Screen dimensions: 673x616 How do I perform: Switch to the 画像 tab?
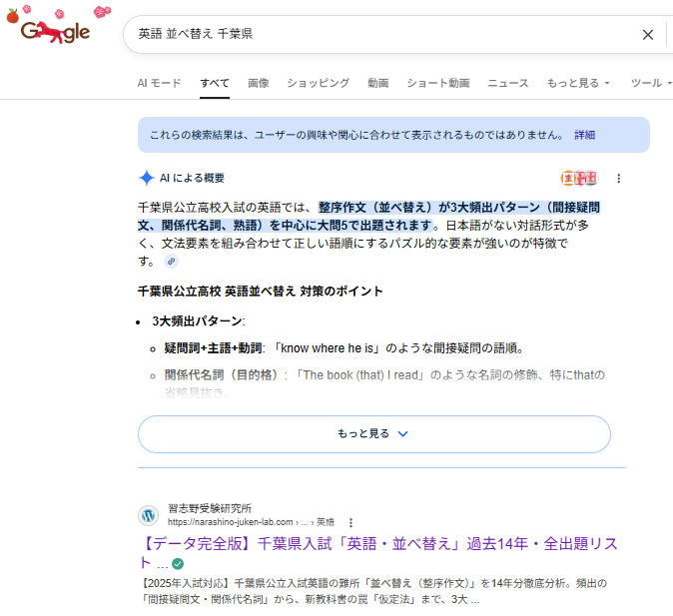point(258,83)
